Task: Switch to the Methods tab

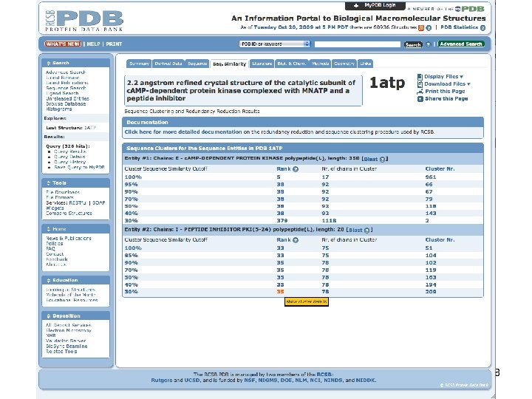Action: [320, 64]
